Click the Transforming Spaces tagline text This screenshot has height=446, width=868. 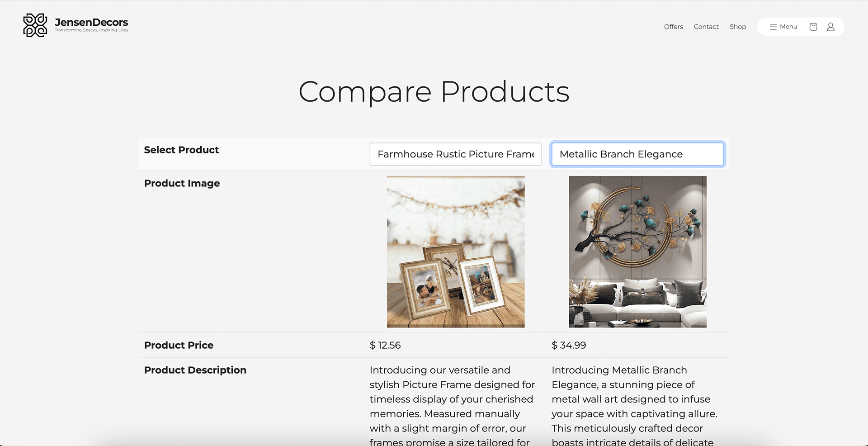pyautogui.click(x=91, y=30)
